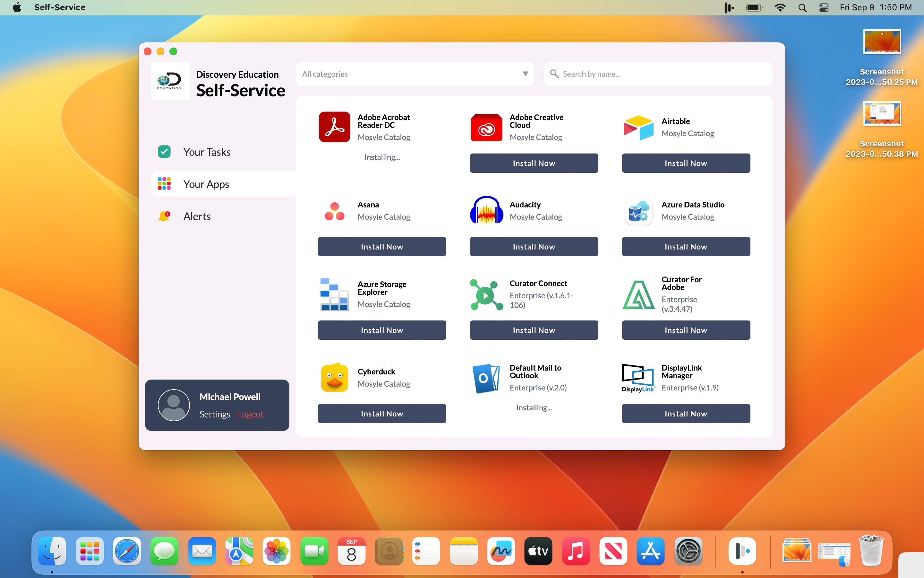Install Azure Storage Explorer now

[382, 330]
